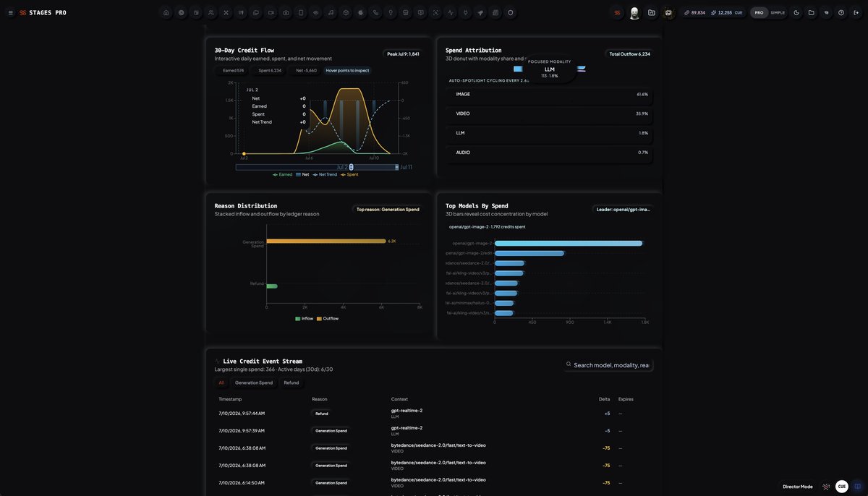Screen dimensions: 868x496
Task: Click the blue panel icon at bottom right
Action: point(858,487)
